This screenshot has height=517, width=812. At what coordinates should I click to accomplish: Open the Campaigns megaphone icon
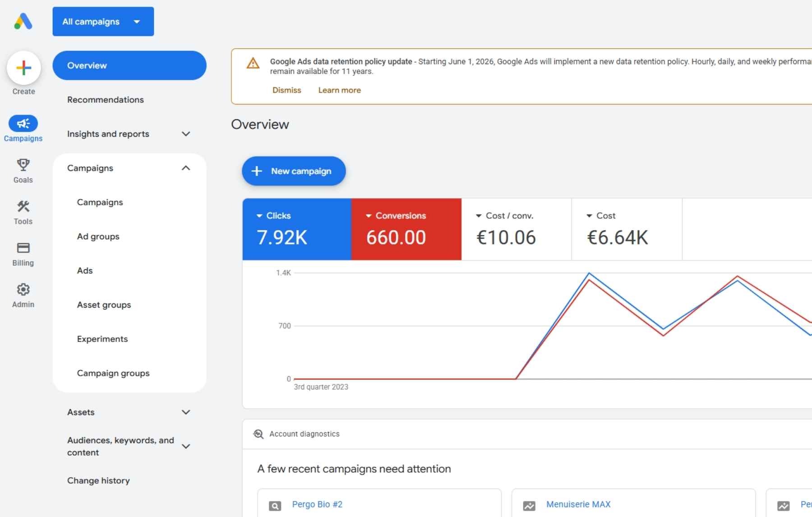pyautogui.click(x=23, y=123)
